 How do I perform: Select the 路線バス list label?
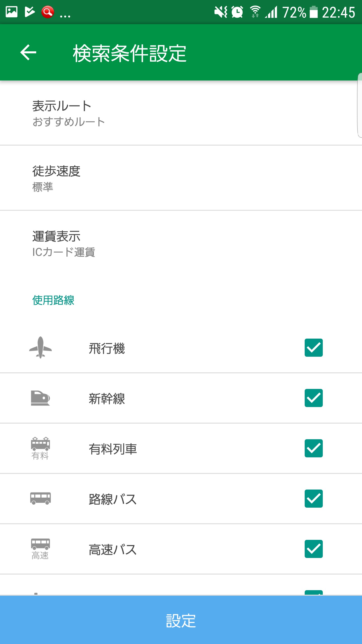point(113,499)
